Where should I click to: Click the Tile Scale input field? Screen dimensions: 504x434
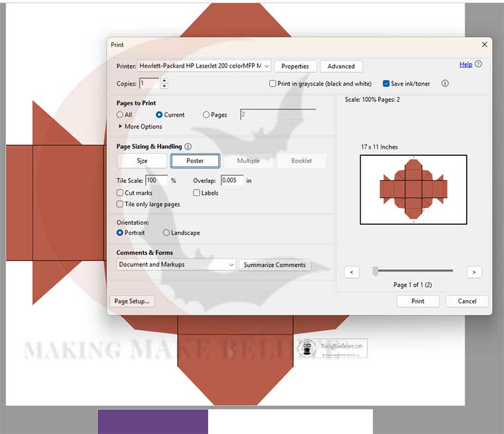(157, 180)
